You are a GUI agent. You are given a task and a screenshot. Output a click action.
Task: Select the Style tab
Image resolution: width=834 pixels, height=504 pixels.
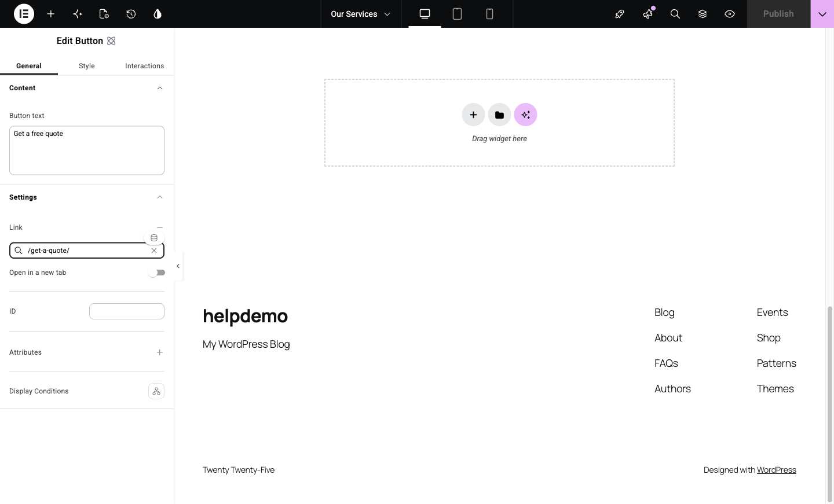pyautogui.click(x=87, y=66)
